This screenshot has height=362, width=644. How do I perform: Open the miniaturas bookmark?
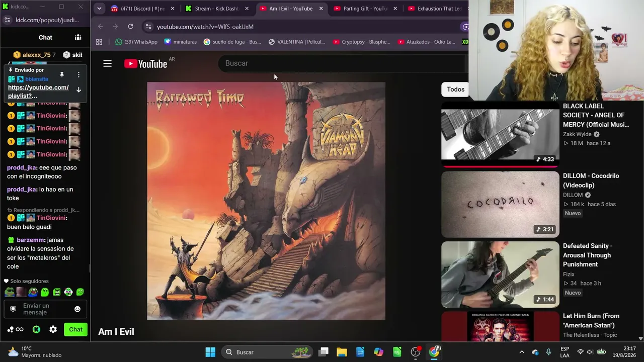click(x=181, y=42)
